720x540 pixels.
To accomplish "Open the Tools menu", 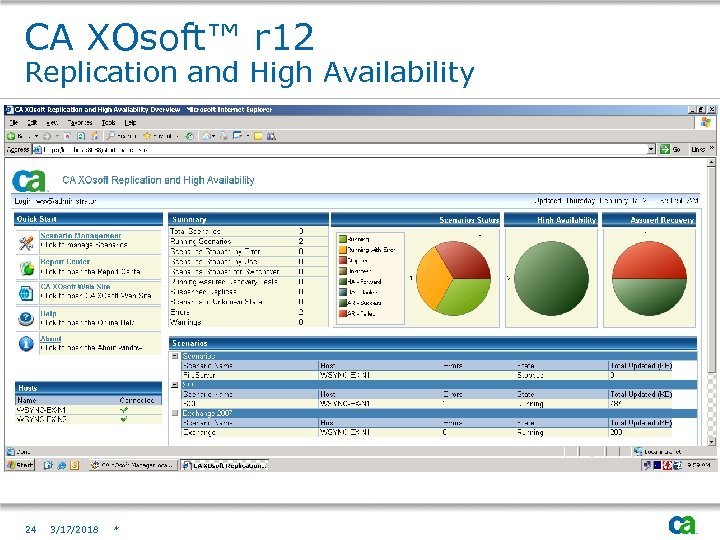I will (108, 123).
